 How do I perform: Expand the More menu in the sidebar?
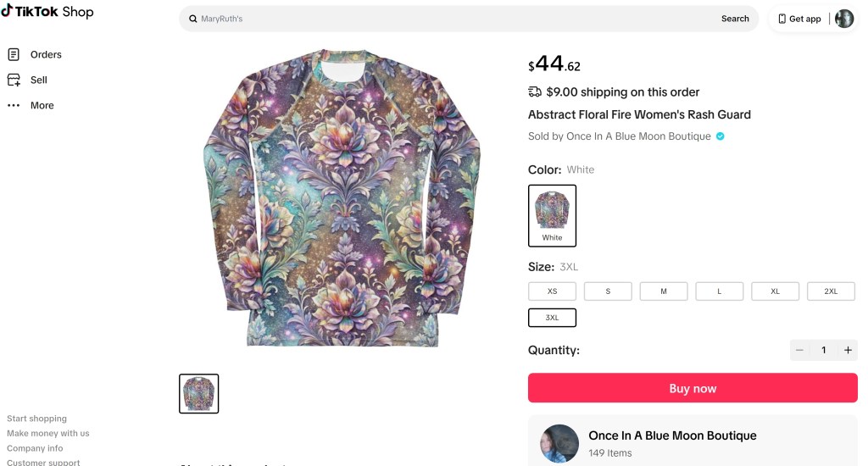coord(42,105)
